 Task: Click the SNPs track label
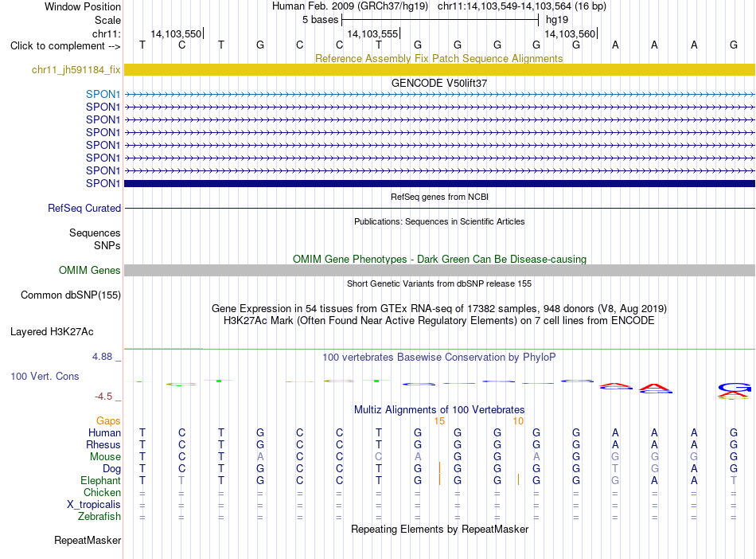[x=107, y=245]
